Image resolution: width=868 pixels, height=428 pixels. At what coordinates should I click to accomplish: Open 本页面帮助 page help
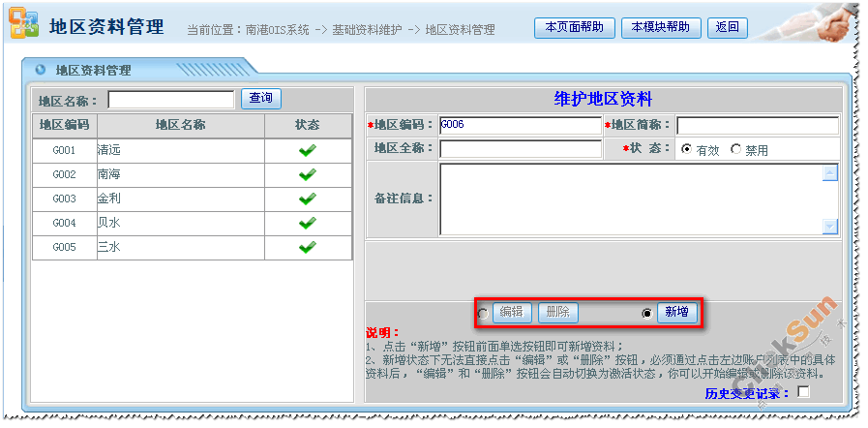(574, 27)
